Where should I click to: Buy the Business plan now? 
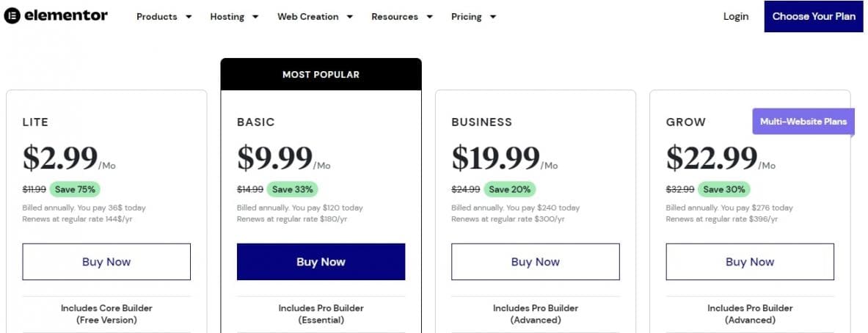pyautogui.click(x=536, y=262)
